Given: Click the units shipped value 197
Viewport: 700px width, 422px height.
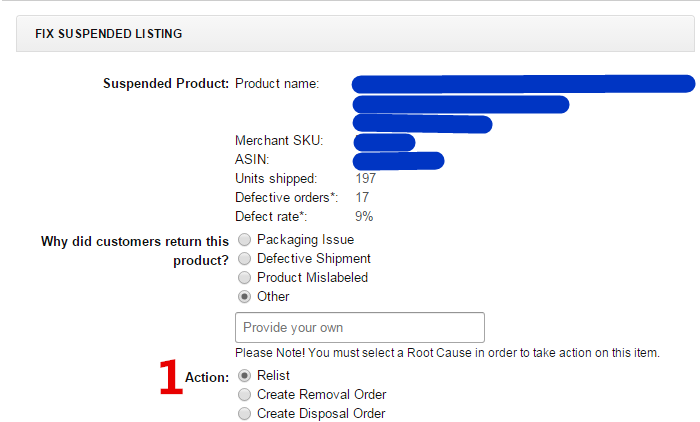Looking at the screenshot, I should [366, 178].
